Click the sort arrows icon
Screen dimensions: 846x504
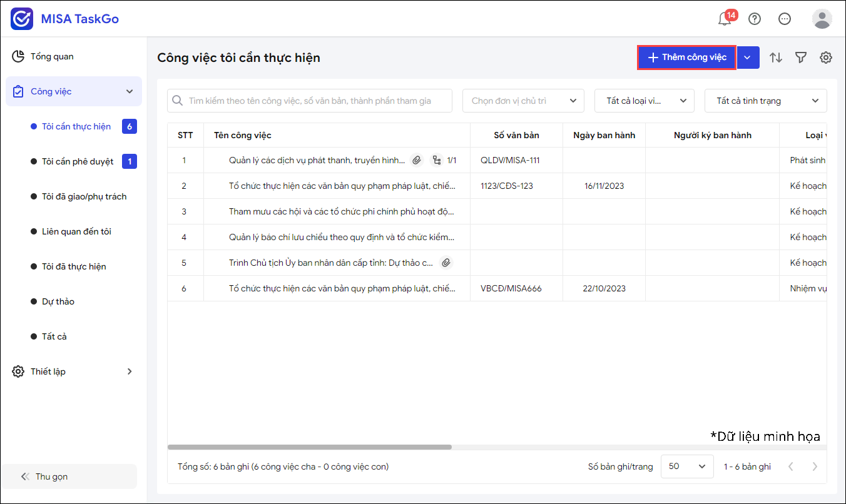point(776,58)
